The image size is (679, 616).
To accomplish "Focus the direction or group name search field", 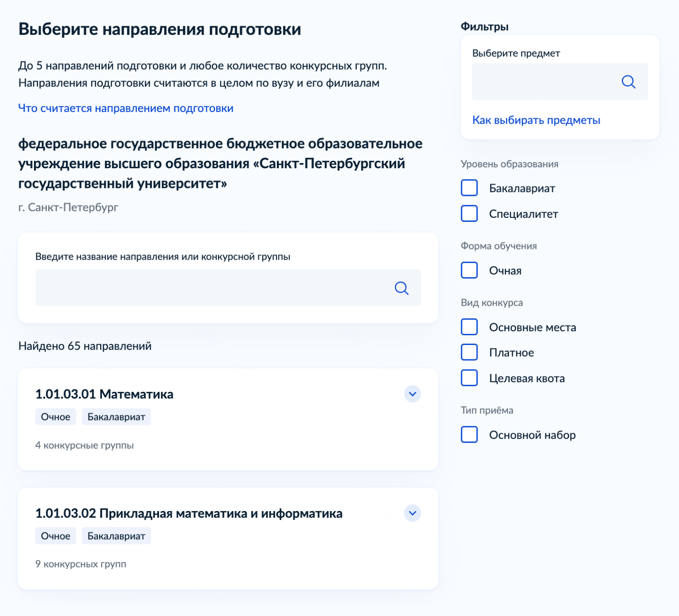I will point(228,287).
